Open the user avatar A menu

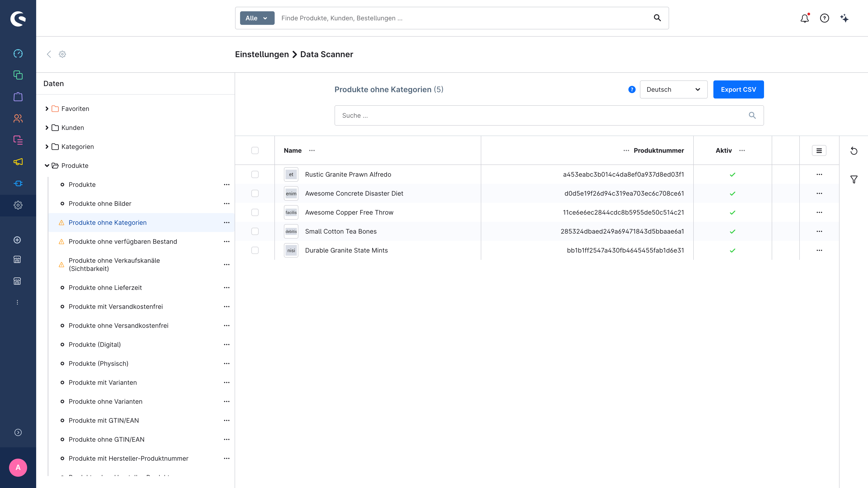(x=18, y=467)
